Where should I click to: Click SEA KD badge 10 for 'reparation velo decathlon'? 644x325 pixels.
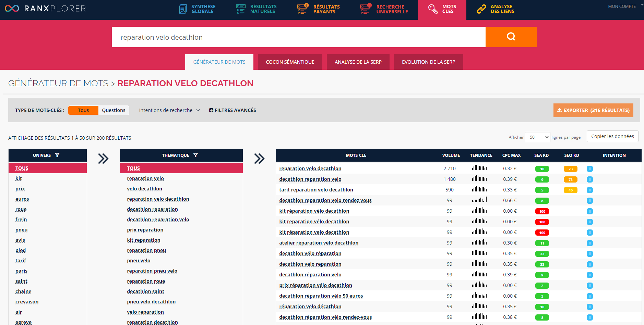point(542,169)
